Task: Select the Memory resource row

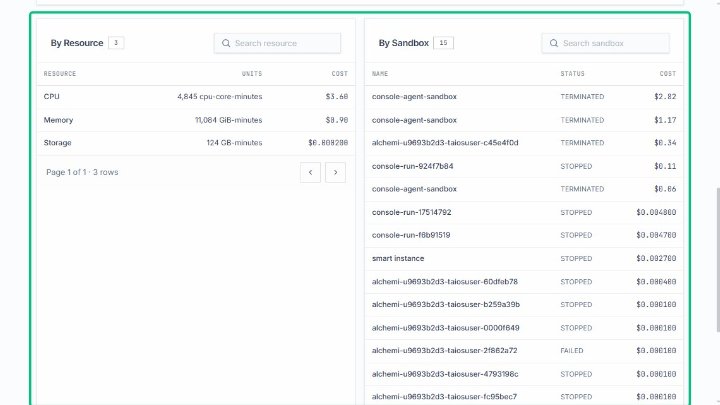Action: [x=196, y=120]
